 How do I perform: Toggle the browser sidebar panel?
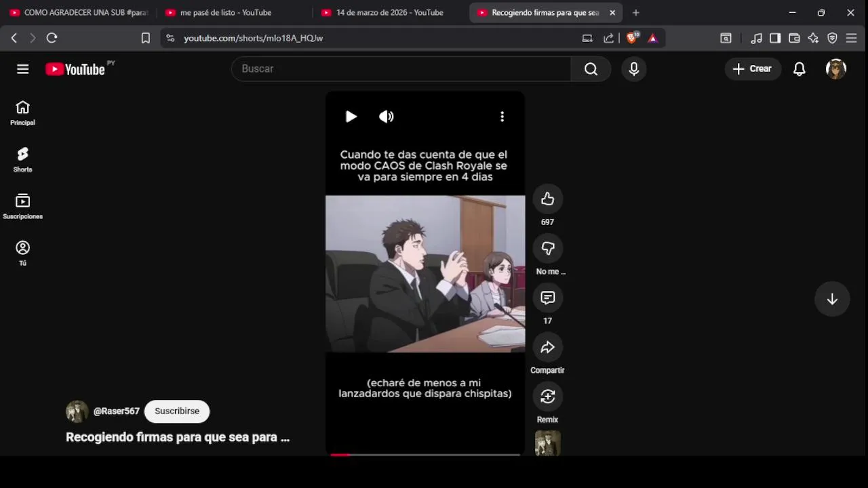coord(775,39)
